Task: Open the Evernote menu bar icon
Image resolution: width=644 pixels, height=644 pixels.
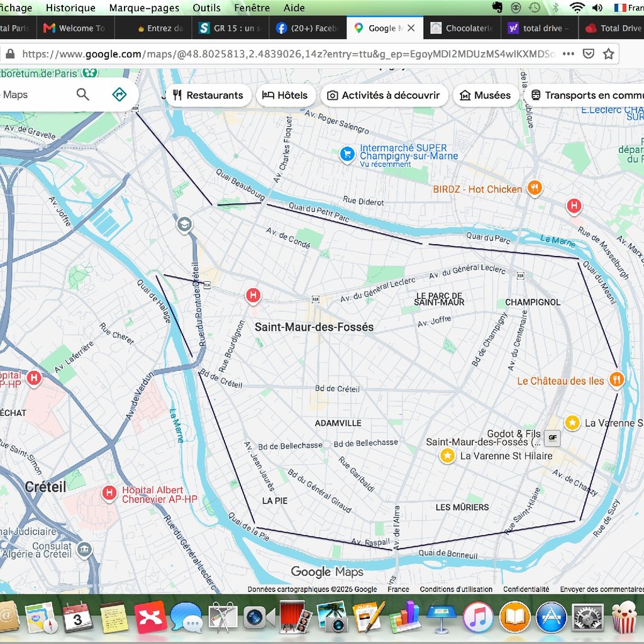Action: (497, 8)
